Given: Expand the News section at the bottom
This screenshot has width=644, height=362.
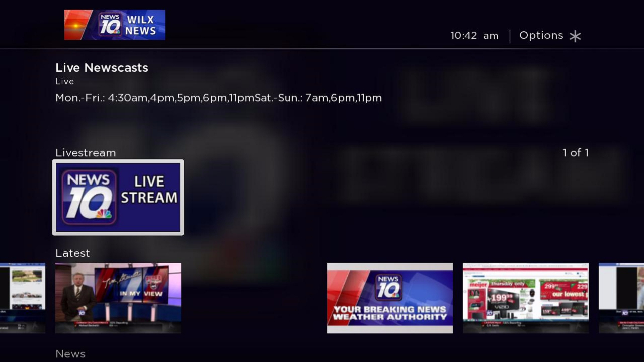Looking at the screenshot, I should pos(70,353).
